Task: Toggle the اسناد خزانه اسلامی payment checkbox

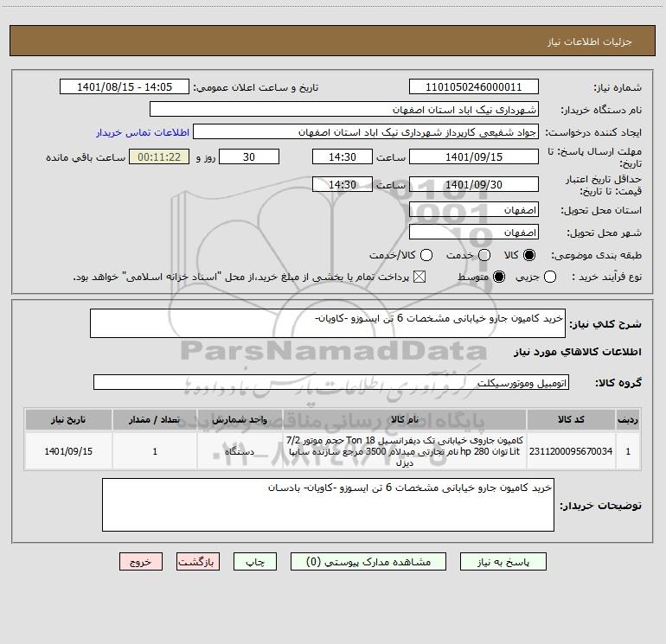Action: pos(419,277)
